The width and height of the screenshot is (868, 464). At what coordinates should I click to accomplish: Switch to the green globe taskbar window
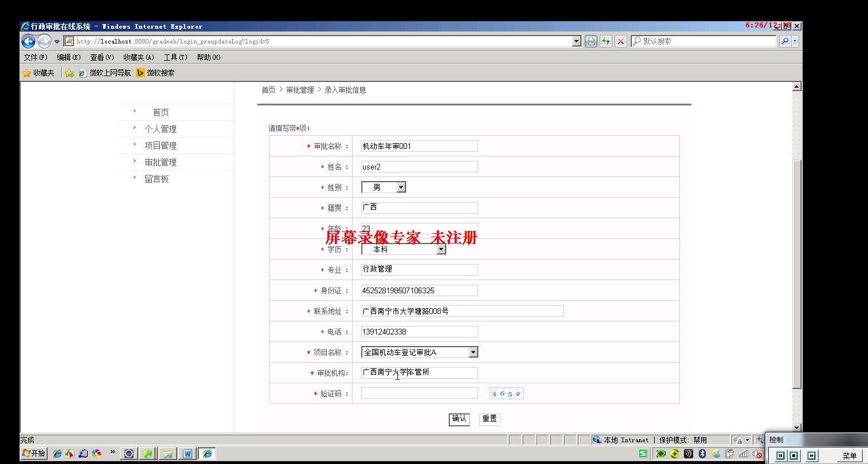pos(148,454)
